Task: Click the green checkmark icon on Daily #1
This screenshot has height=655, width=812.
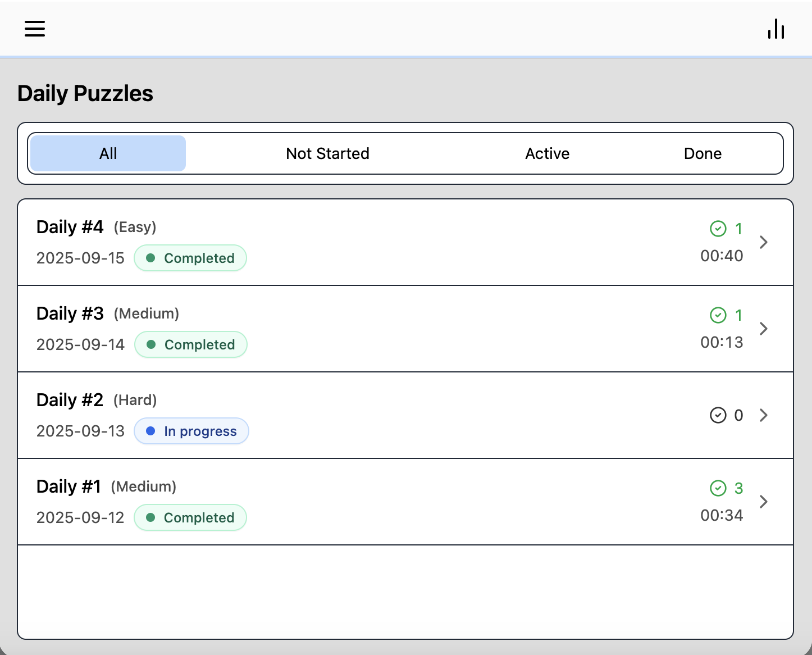Action: point(718,488)
